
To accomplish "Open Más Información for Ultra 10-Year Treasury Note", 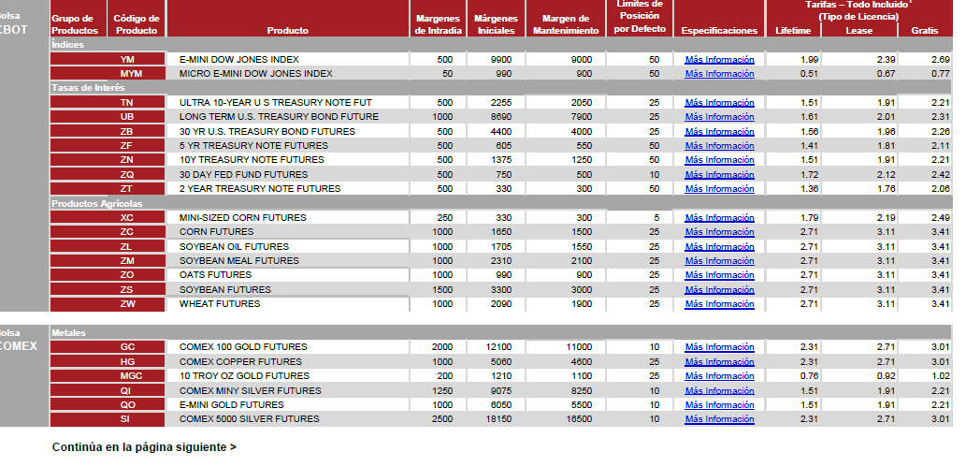I will click(x=719, y=103).
